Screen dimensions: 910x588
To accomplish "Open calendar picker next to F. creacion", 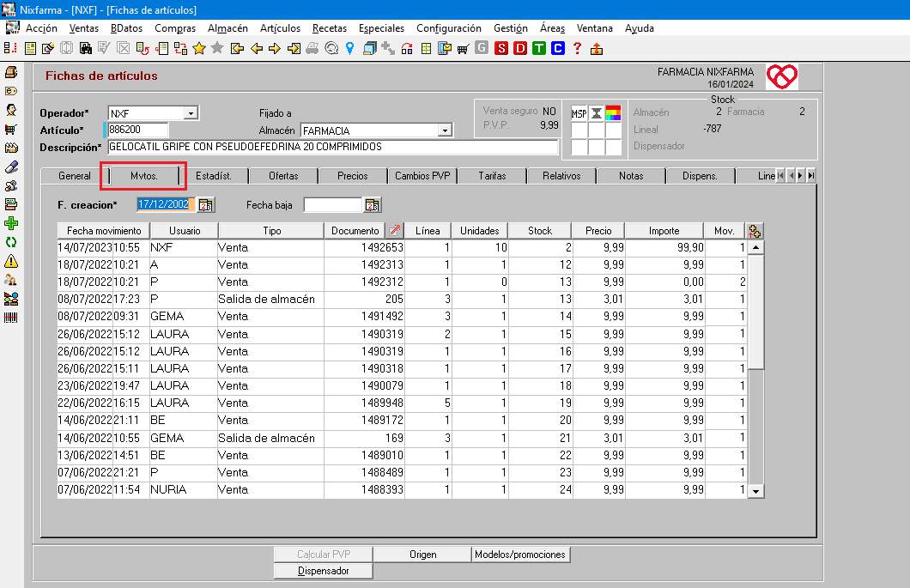I will tap(205, 205).
